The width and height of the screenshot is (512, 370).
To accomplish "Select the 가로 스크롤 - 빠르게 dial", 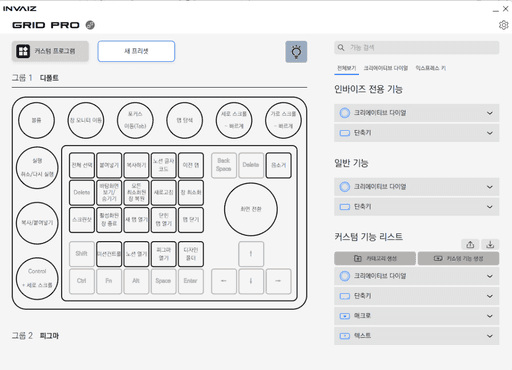I will [x=283, y=120].
